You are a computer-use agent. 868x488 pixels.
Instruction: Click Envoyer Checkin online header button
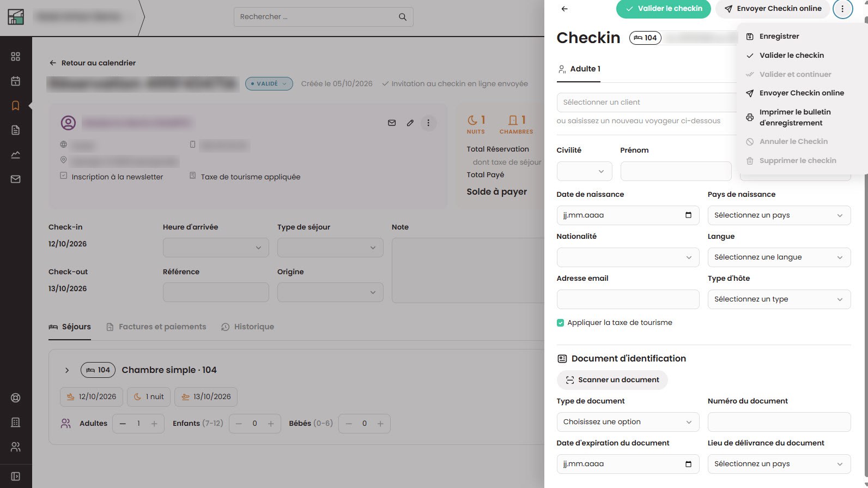click(773, 9)
